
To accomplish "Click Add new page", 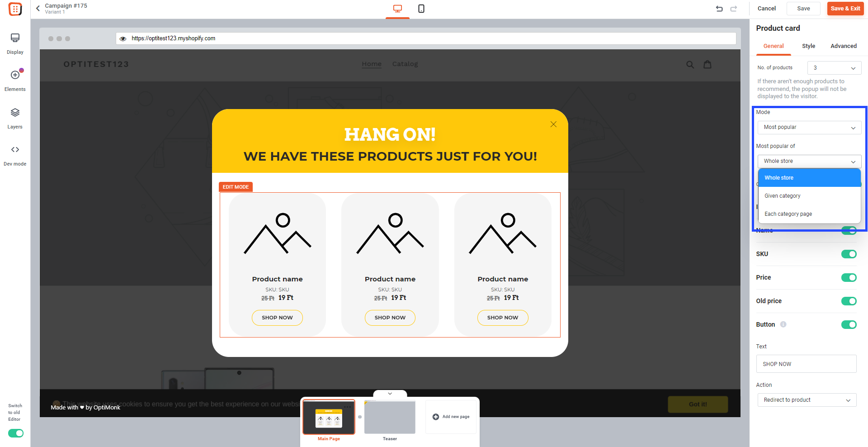I will (451, 417).
